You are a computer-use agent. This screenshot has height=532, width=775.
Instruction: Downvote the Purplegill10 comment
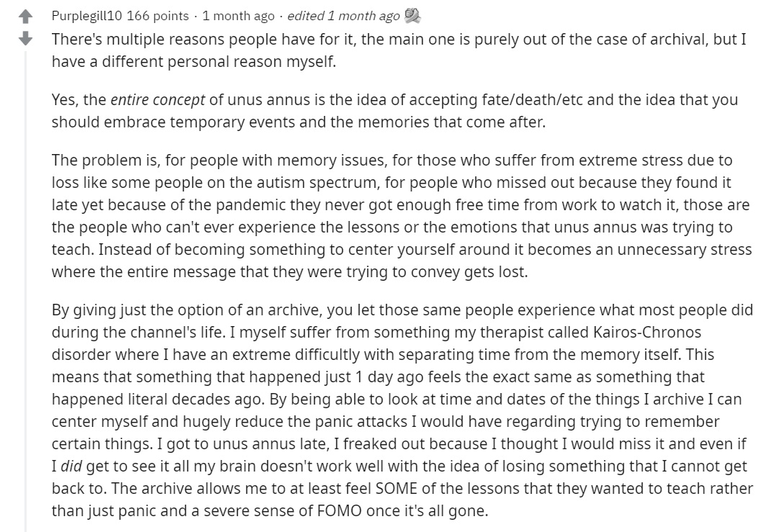(x=25, y=38)
